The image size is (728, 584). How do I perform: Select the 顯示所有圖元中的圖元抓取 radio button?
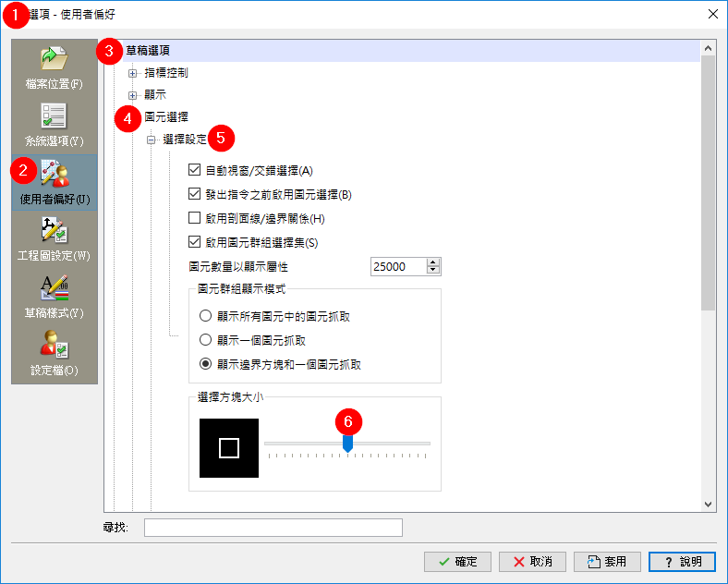(x=205, y=316)
